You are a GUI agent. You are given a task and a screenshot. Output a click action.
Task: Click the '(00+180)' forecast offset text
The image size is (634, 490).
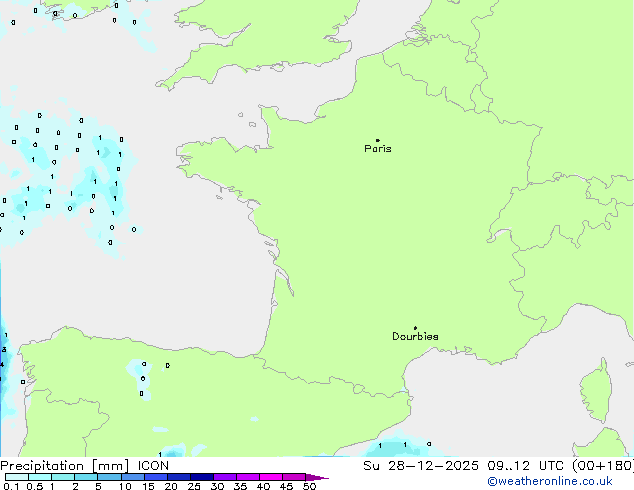(603, 466)
